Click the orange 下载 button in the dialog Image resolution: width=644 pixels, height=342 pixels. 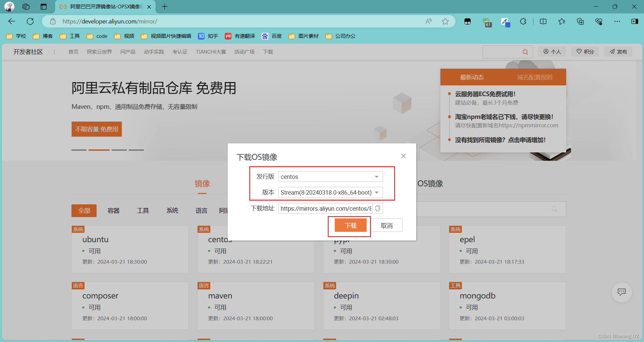pyautogui.click(x=351, y=225)
